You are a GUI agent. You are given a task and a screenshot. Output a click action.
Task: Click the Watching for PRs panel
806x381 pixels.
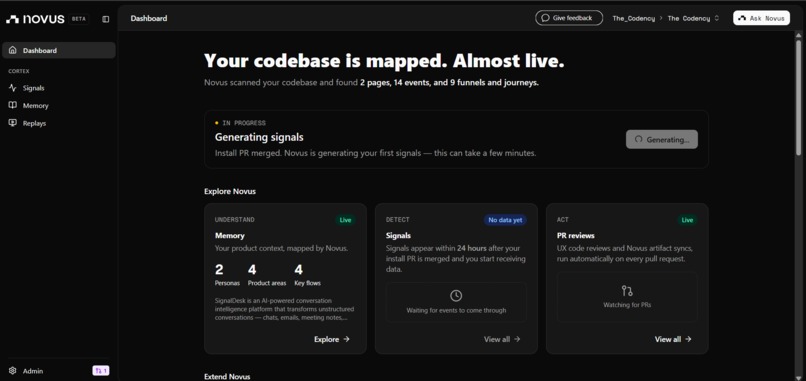[x=627, y=297]
